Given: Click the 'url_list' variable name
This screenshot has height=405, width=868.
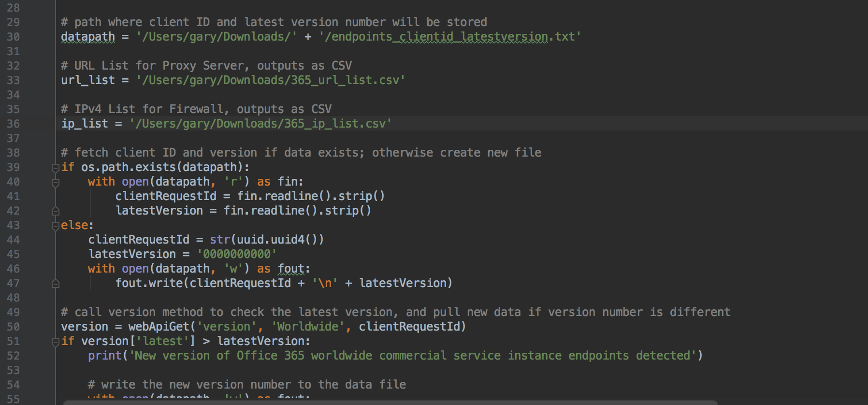Looking at the screenshot, I should [88, 80].
